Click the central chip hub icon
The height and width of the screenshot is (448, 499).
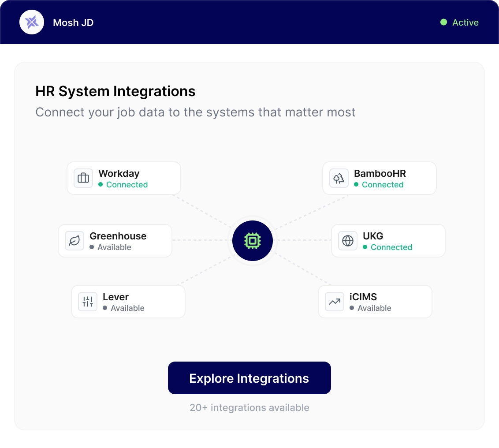point(253,241)
